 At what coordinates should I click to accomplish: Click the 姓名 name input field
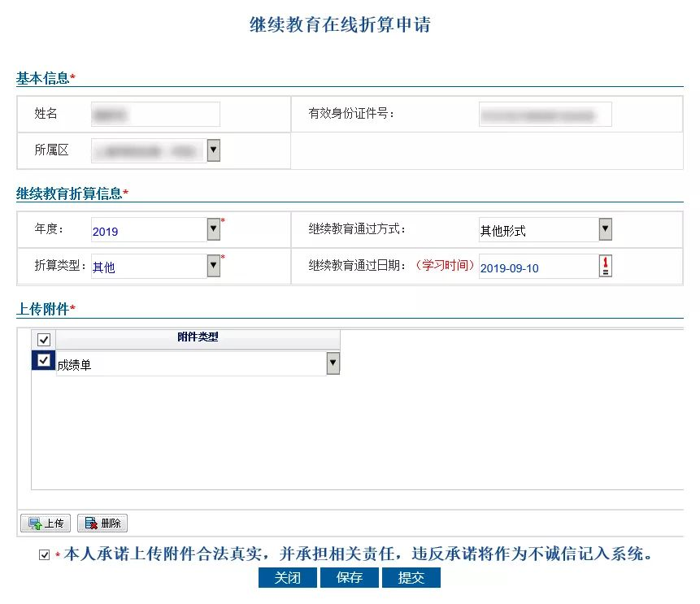pyautogui.click(x=155, y=115)
